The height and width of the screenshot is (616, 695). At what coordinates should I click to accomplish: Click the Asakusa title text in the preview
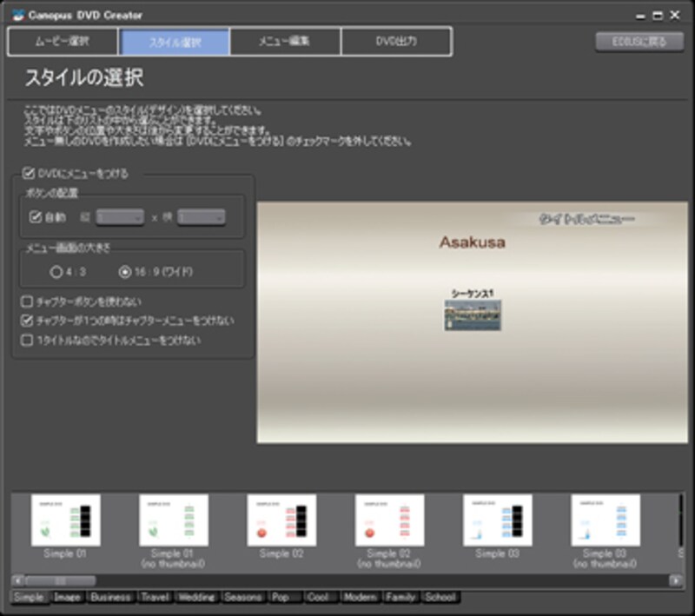pyautogui.click(x=472, y=242)
